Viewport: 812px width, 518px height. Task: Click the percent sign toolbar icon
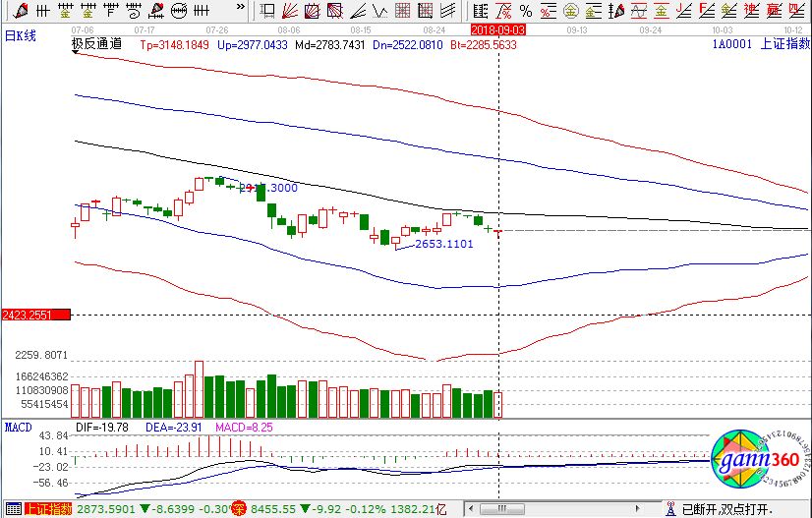tap(526, 11)
